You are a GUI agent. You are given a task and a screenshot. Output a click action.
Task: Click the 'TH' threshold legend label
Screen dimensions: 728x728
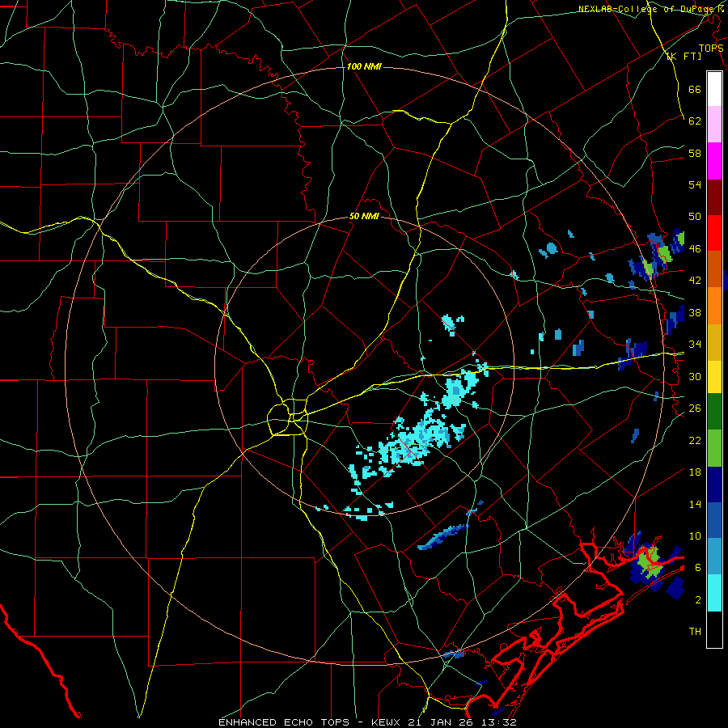695,632
